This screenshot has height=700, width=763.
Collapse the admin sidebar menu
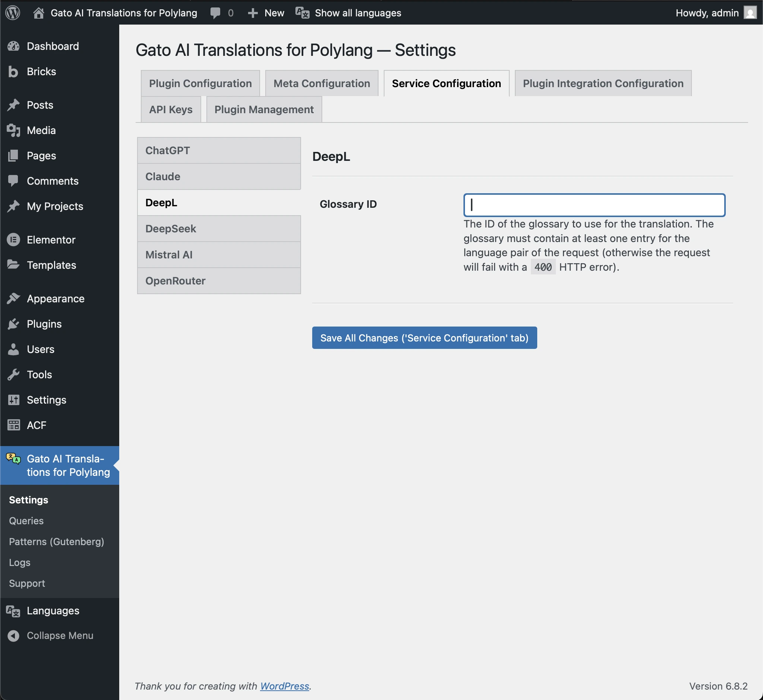click(14, 635)
